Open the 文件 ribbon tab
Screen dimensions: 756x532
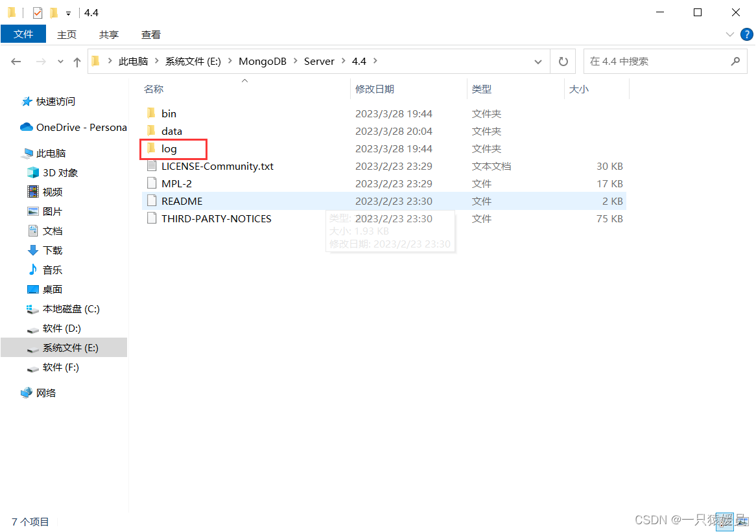tap(23, 34)
